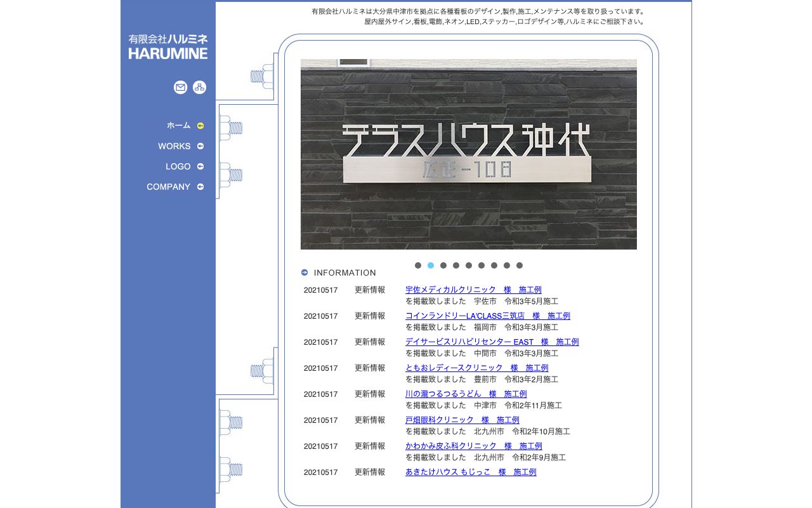Viewport: 812px width, 508px height.
Task: Click the arrow icon next to ホーム
Action: click(x=200, y=126)
